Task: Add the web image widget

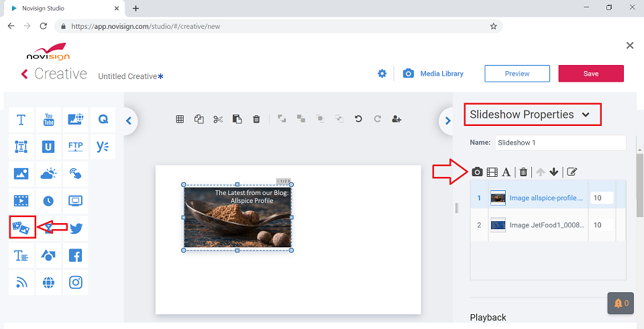Action: point(76,120)
